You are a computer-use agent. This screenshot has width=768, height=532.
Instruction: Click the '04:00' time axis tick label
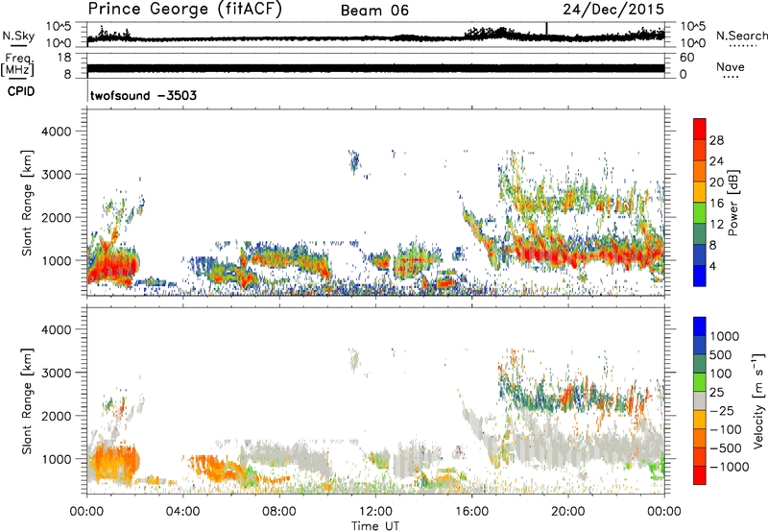(182, 512)
